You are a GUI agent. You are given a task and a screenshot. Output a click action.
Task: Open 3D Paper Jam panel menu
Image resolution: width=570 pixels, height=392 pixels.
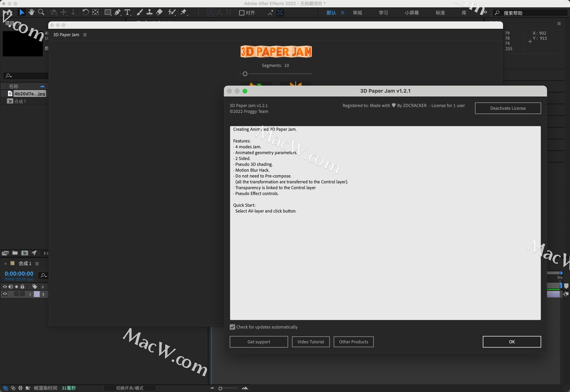click(x=85, y=35)
